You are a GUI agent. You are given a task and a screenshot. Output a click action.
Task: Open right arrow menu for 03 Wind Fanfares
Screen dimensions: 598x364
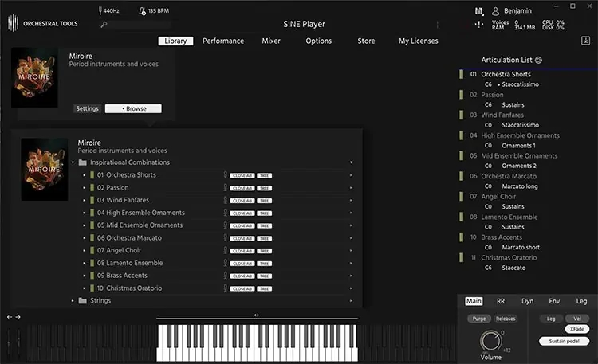pyautogui.click(x=351, y=201)
